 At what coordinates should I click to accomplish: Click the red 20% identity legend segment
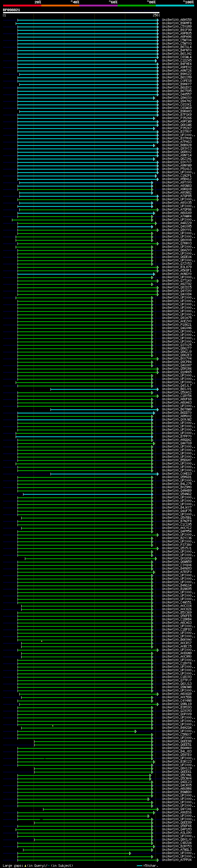point(22,6)
